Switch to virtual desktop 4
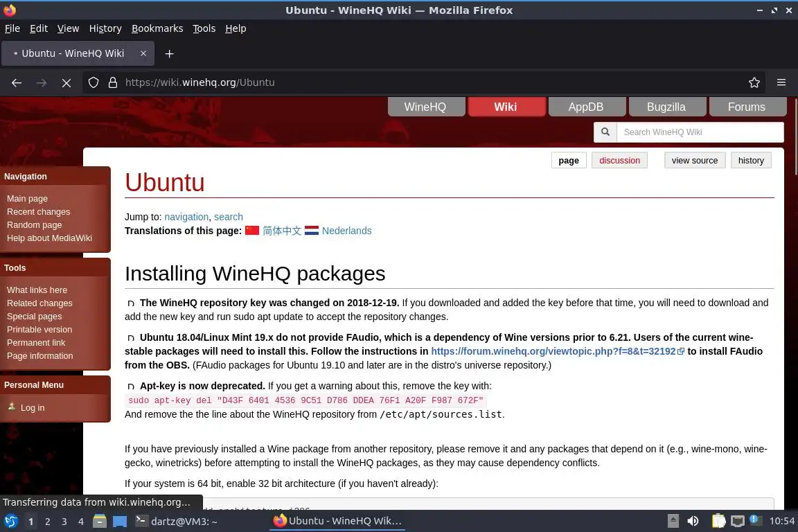 [81, 522]
